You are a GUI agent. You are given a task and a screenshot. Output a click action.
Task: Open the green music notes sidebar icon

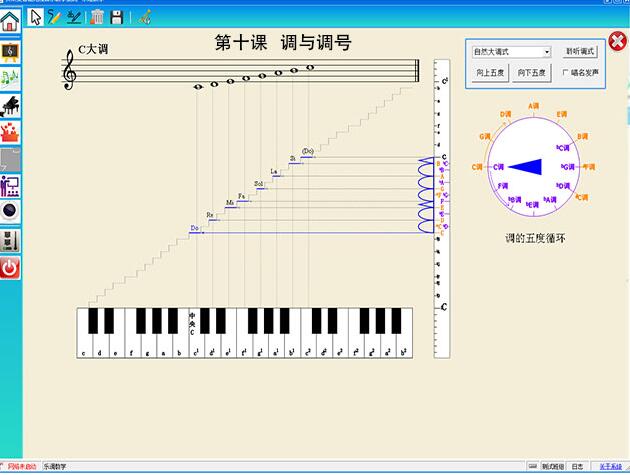pos(11,78)
